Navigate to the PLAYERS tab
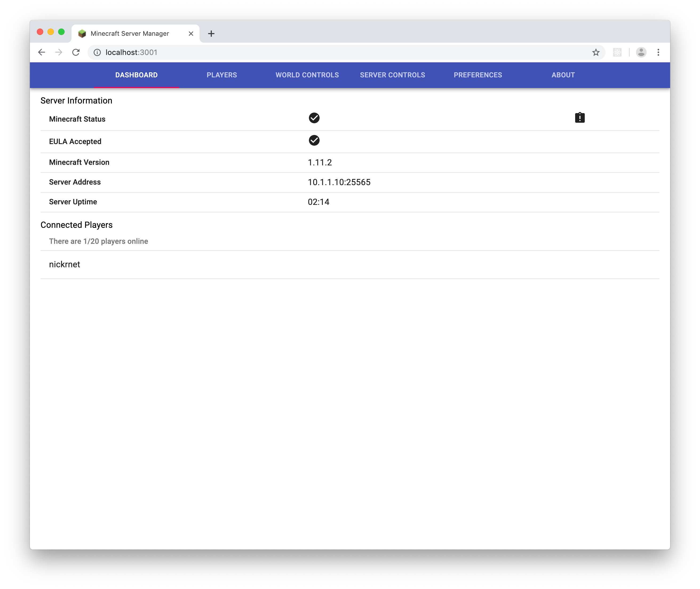700x589 pixels. tap(222, 75)
